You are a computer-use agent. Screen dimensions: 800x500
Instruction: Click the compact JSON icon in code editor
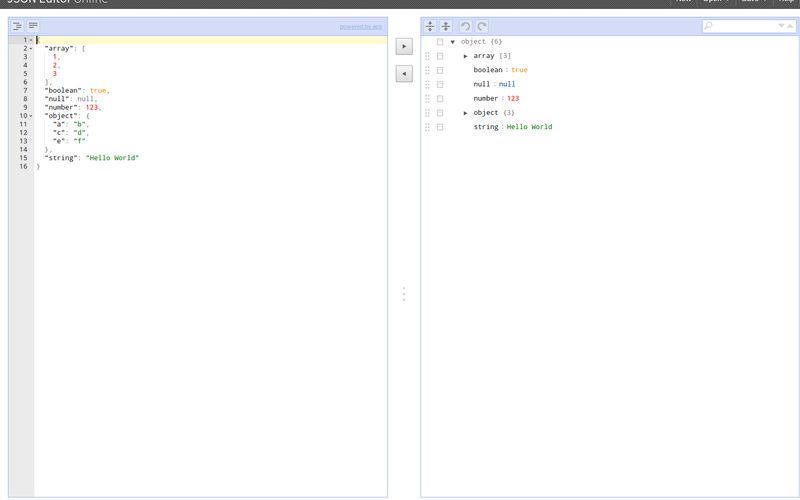[x=33, y=26]
